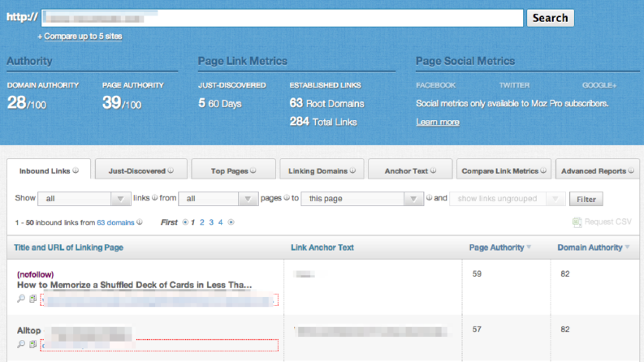644x362 pixels.
Task: Click info icon next to 63 domains
Action: pos(140,222)
